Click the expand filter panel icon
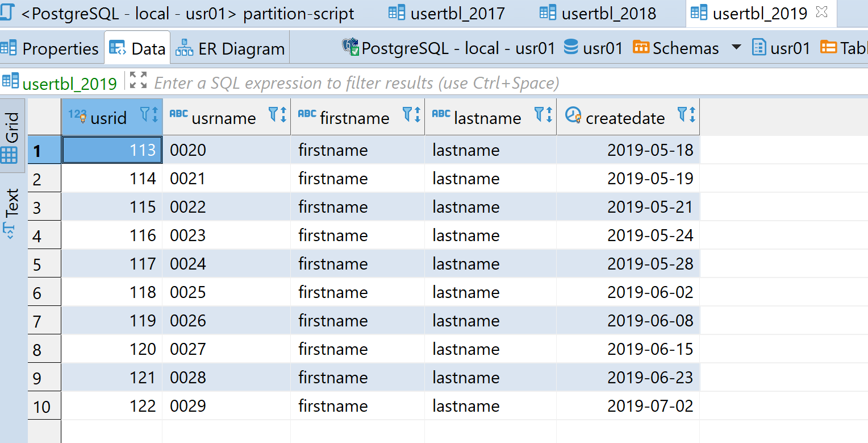The image size is (868, 443). pos(138,80)
